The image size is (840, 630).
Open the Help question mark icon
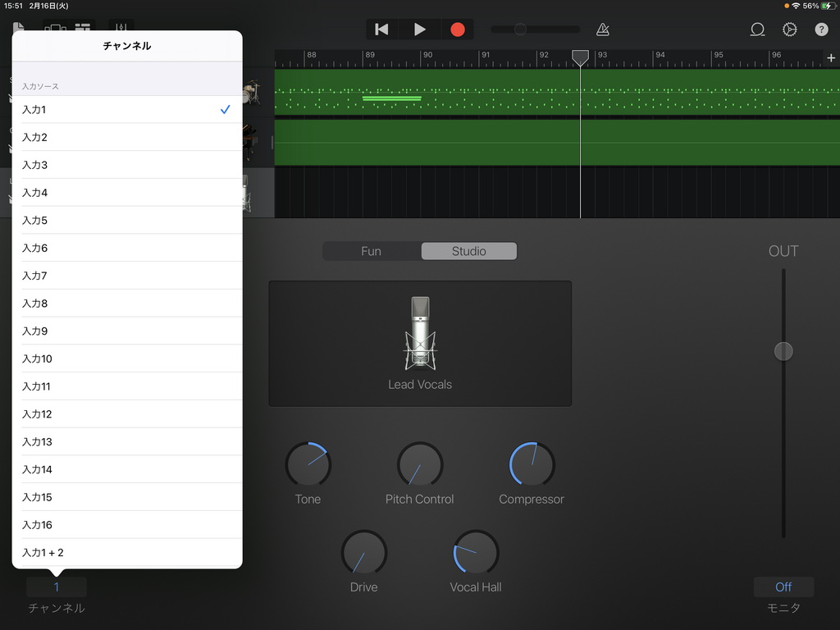[821, 30]
